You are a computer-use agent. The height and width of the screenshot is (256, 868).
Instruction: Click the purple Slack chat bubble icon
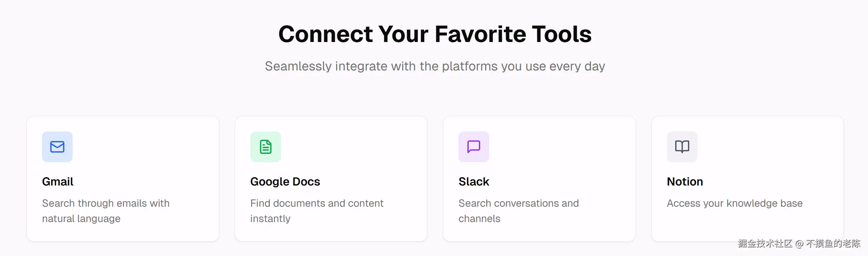click(x=473, y=147)
